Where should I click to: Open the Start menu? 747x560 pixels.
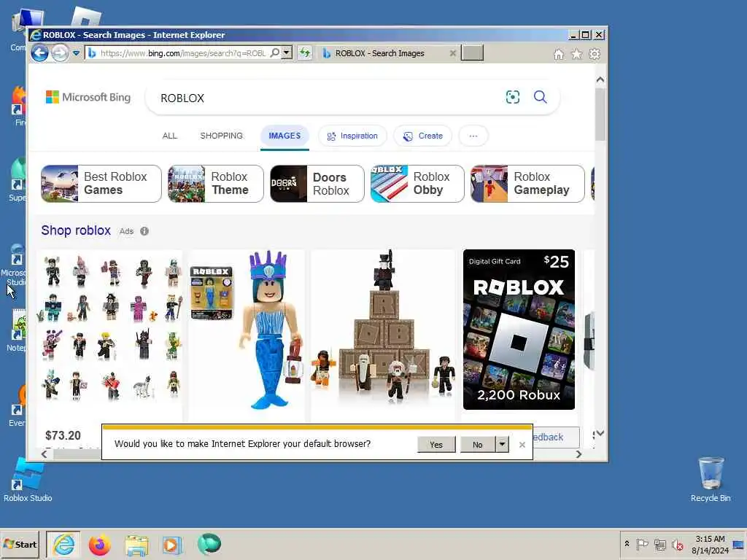(20, 544)
